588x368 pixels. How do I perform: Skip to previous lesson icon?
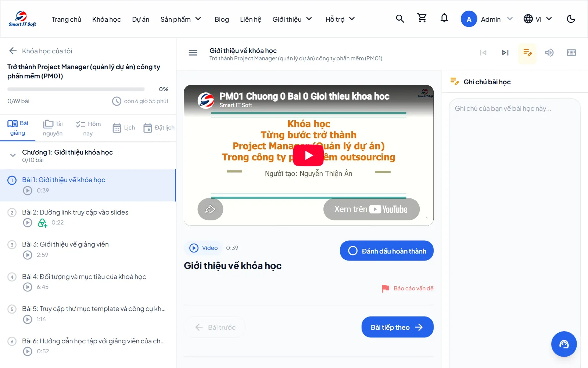(483, 53)
